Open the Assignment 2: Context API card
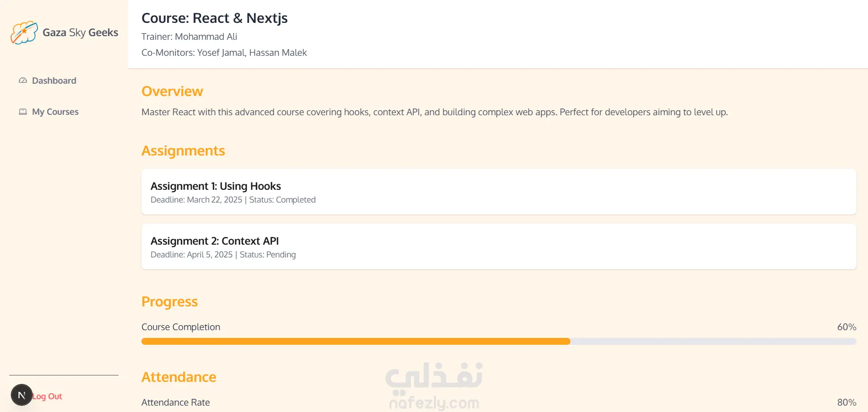 499,246
